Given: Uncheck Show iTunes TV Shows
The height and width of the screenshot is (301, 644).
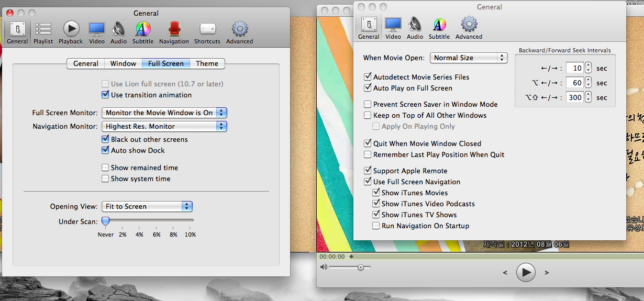Looking at the screenshot, I should 376,215.
